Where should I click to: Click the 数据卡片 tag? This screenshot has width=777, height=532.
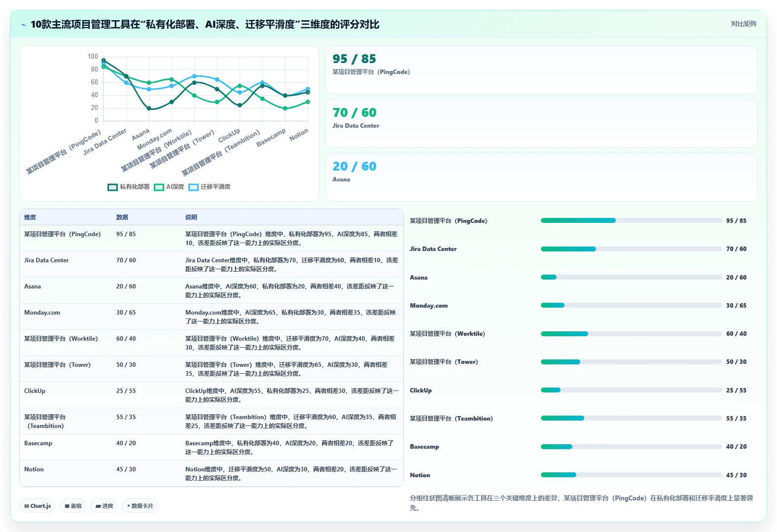pos(140,506)
